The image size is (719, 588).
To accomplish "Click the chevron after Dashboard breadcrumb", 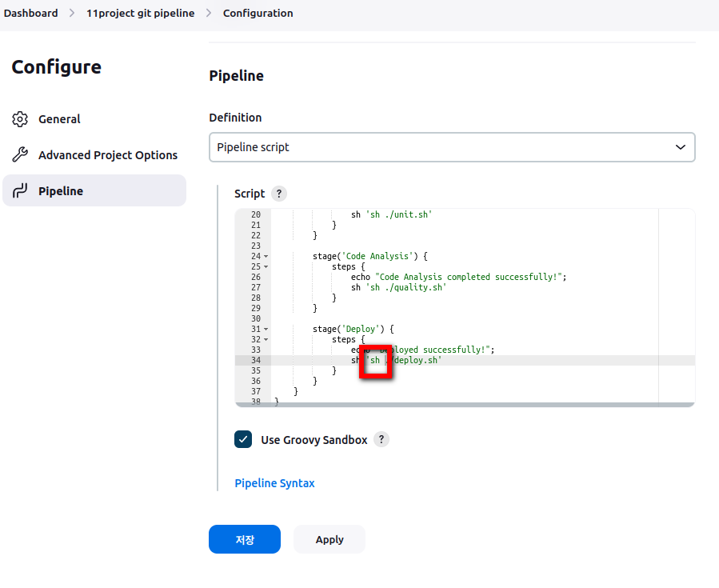I will click(x=72, y=14).
